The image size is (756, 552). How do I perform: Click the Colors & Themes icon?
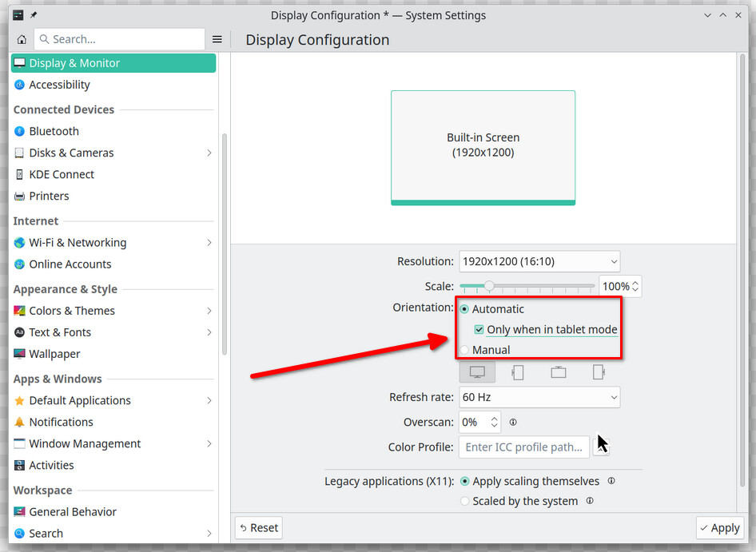(19, 311)
